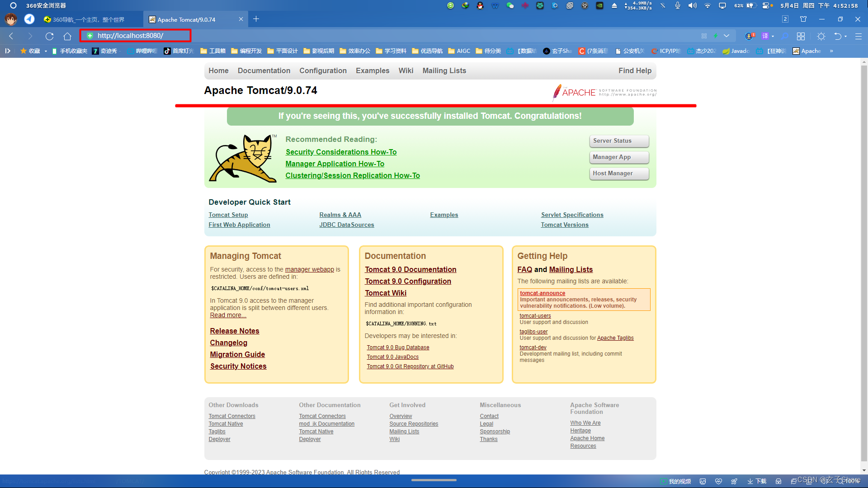Click the Apache Software Foundation logo

(x=604, y=92)
